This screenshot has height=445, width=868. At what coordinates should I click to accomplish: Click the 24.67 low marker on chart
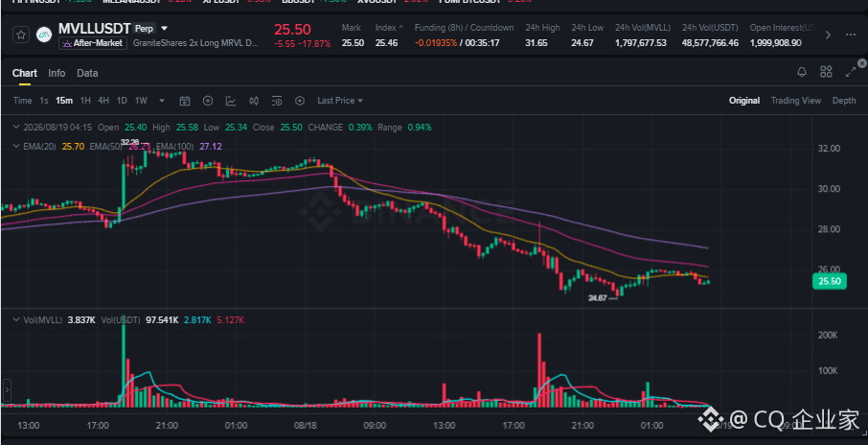[x=597, y=297]
